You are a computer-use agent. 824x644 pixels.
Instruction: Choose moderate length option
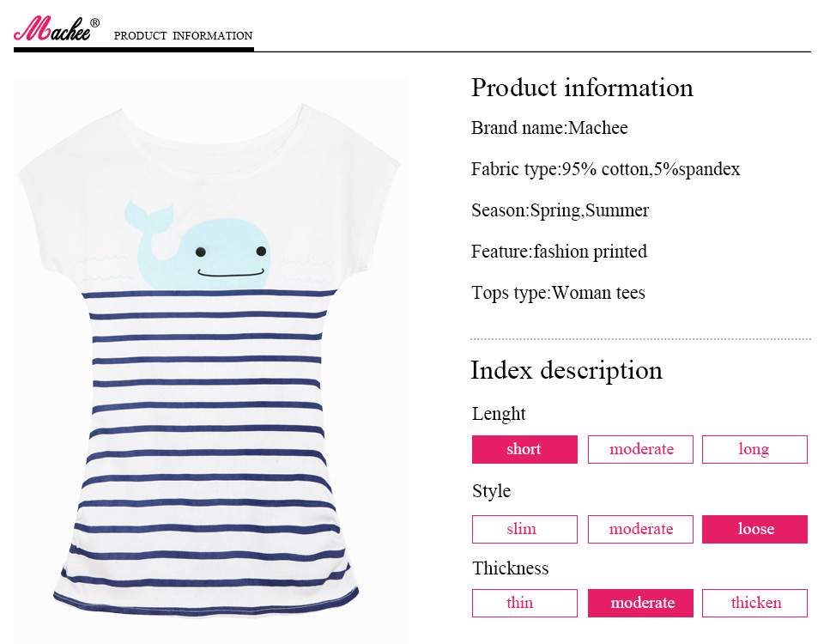tap(640, 449)
